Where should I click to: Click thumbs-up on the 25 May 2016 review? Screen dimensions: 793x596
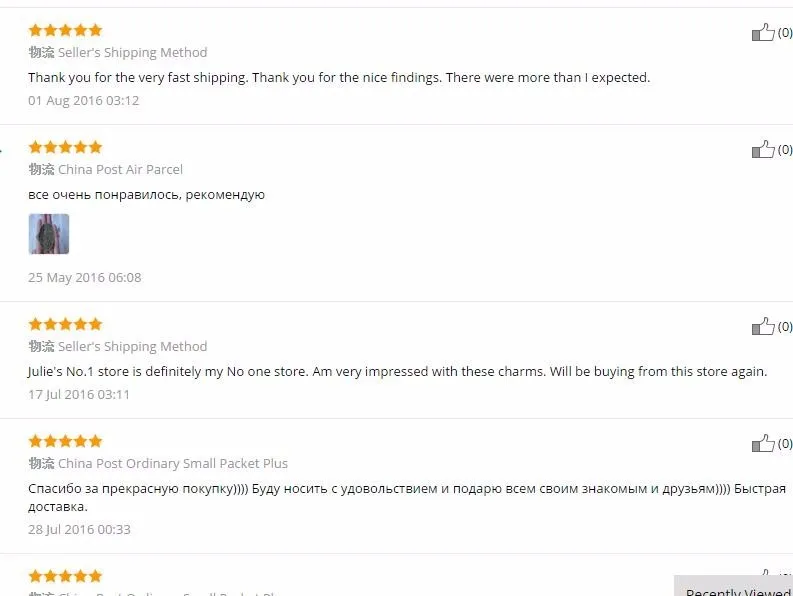pos(763,149)
